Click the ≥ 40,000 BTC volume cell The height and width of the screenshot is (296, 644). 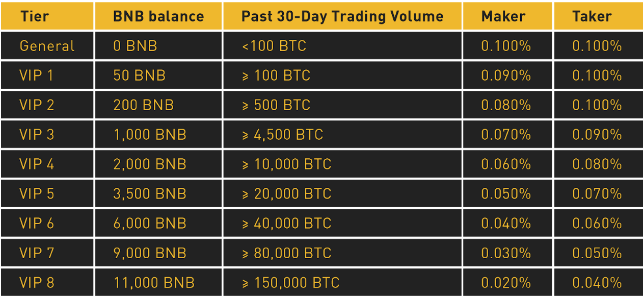(342, 224)
